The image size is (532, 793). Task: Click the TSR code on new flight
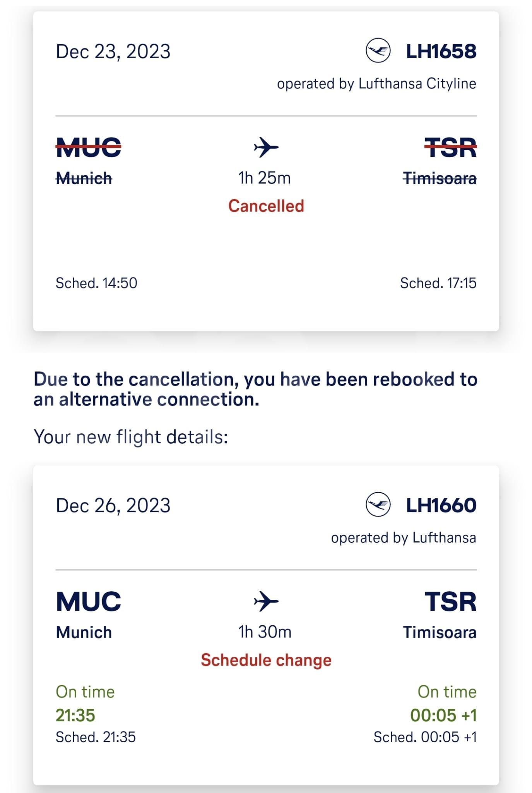tap(450, 601)
